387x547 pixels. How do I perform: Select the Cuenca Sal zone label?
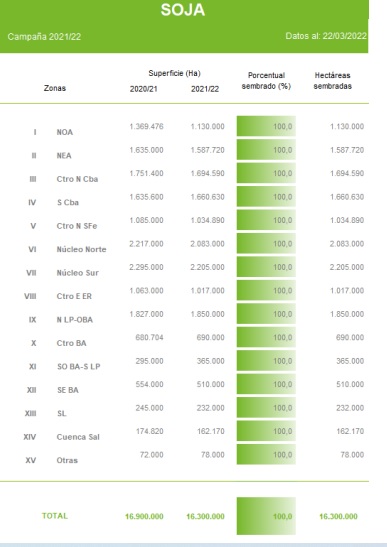[x=78, y=437]
